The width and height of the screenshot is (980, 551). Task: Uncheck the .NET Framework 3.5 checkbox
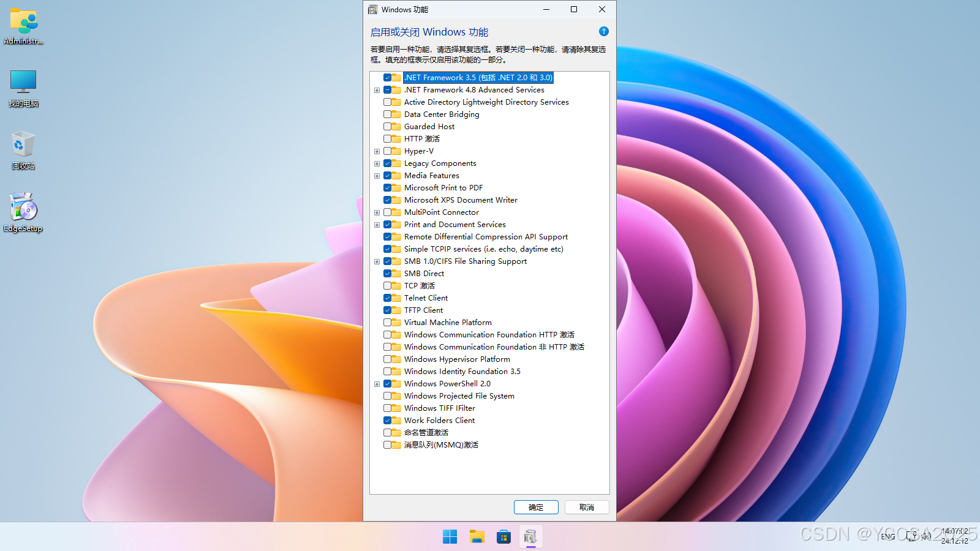388,78
